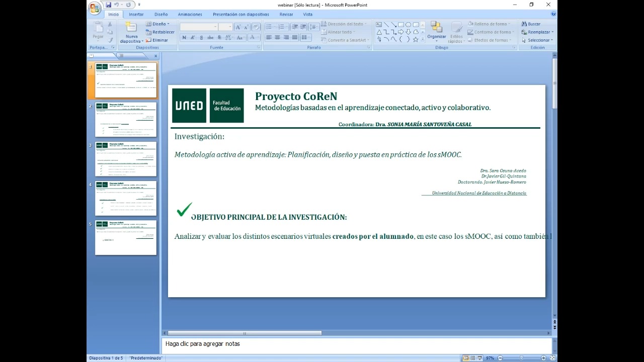Click the Save icon in quick access toolbar
The image size is (644, 362).
108,5
